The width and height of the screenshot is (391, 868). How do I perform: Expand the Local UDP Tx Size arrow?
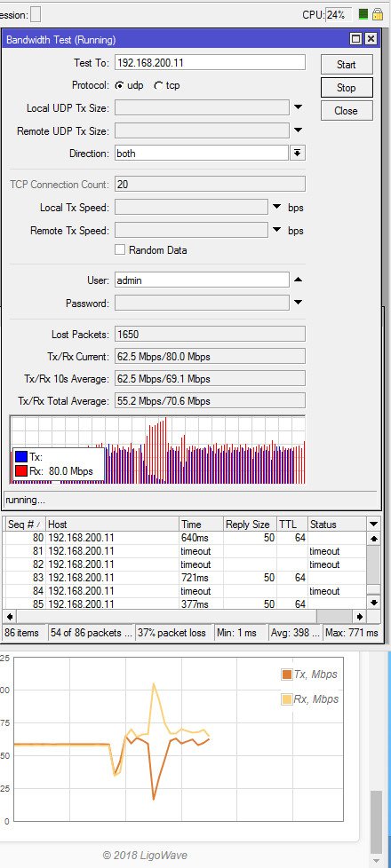(298, 107)
